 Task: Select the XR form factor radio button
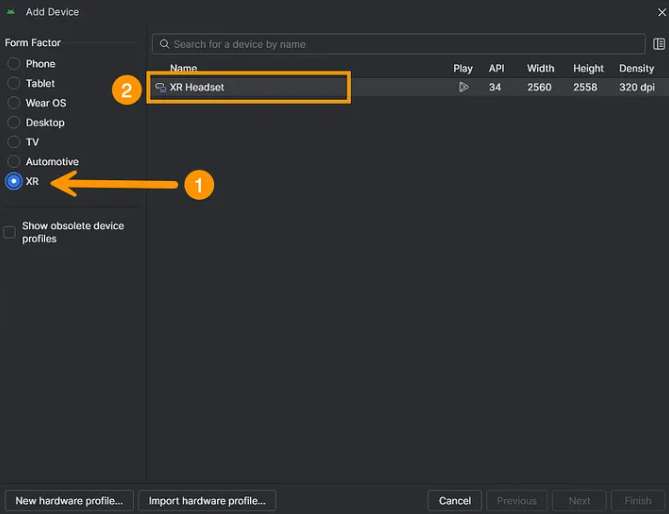click(14, 181)
